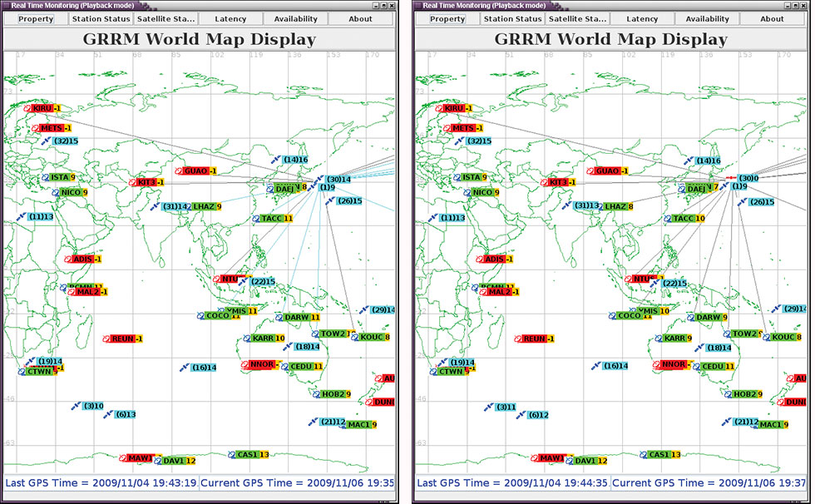This screenshot has height=504, width=815.
Task: Select REUN station icon on left map
Action: point(106,339)
